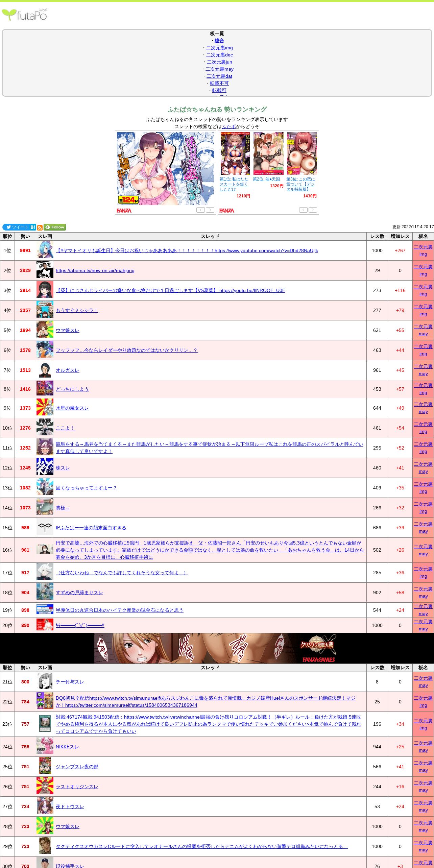
Task: Click the left ad banner's previous arrow
Action: click(200, 210)
